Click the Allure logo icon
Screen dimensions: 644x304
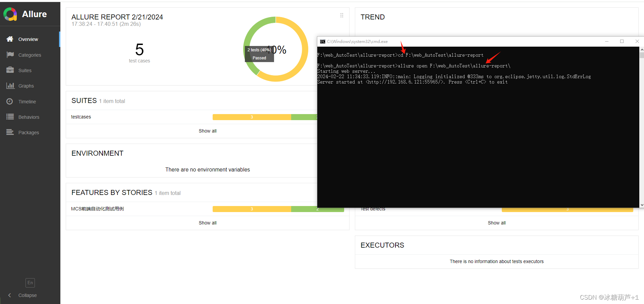[x=10, y=14]
